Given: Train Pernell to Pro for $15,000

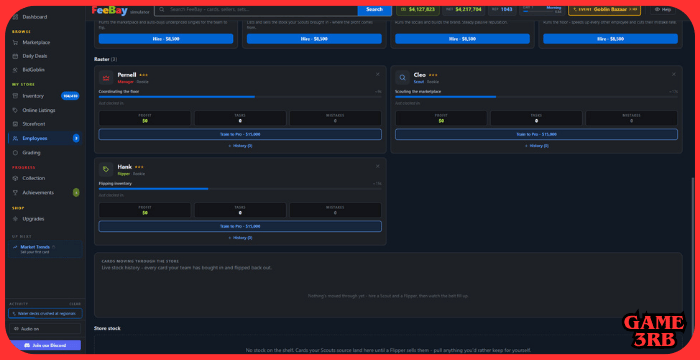Looking at the screenshot, I should (240, 134).
